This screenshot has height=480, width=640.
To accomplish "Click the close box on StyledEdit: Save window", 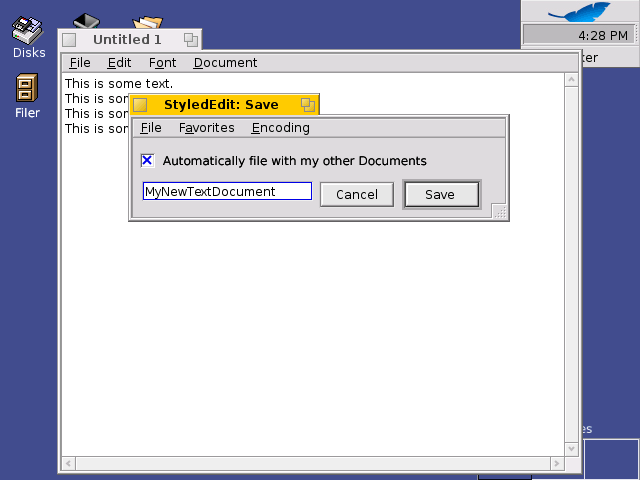I will pos(140,105).
